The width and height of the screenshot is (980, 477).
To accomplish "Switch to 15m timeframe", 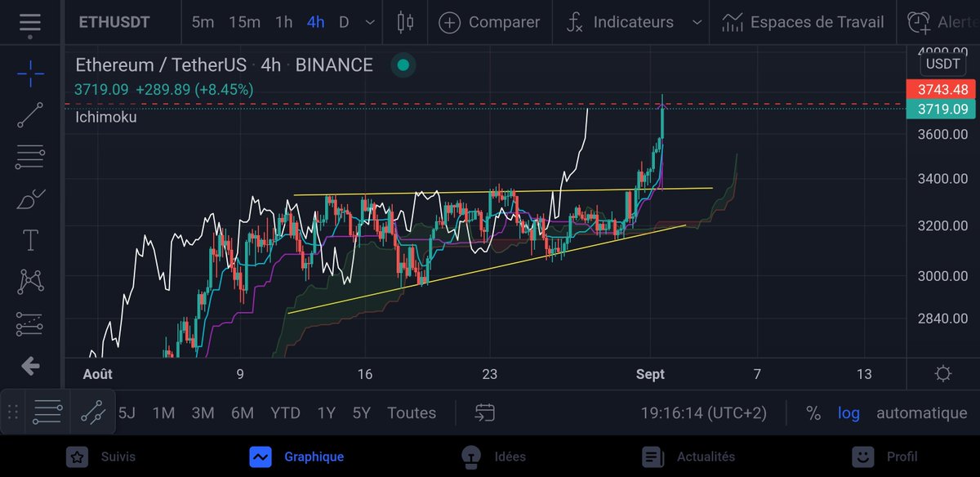I will coord(244,22).
